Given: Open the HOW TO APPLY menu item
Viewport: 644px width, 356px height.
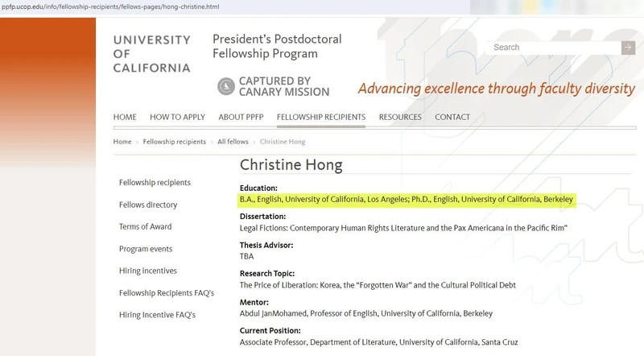Looking at the screenshot, I should click(177, 117).
